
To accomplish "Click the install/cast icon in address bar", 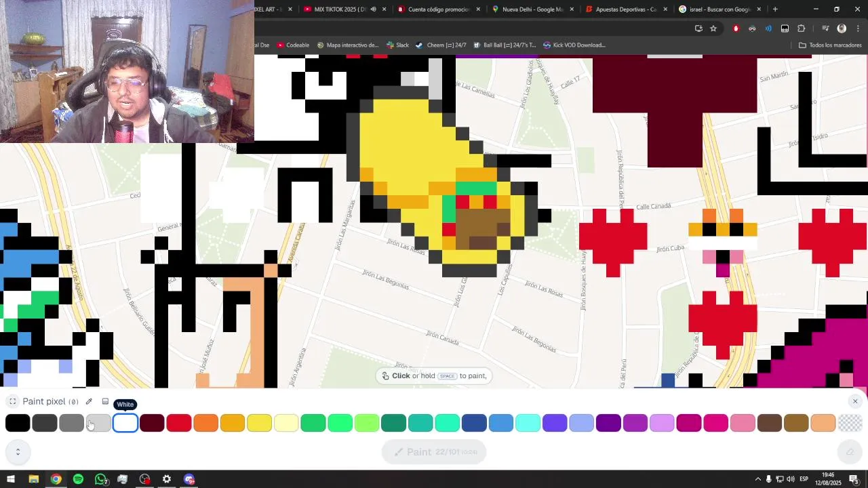I will [x=698, y=28].
